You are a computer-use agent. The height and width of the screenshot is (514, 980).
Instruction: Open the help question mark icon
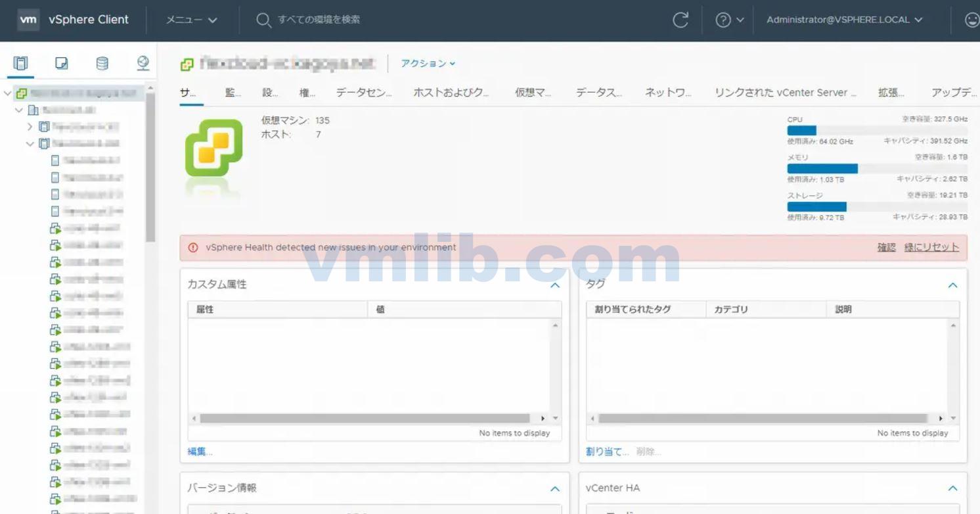(723, 20)
